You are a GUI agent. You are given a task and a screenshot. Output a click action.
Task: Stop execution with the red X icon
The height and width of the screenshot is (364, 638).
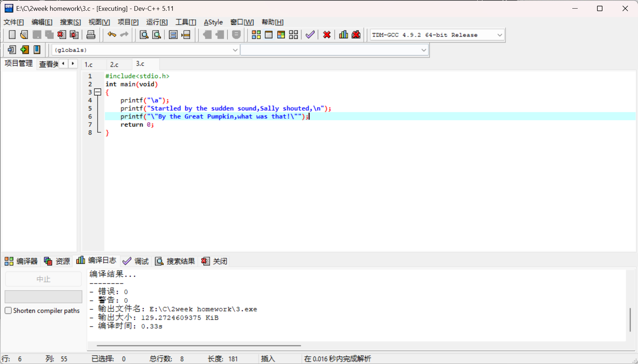[x=327, y=35]
